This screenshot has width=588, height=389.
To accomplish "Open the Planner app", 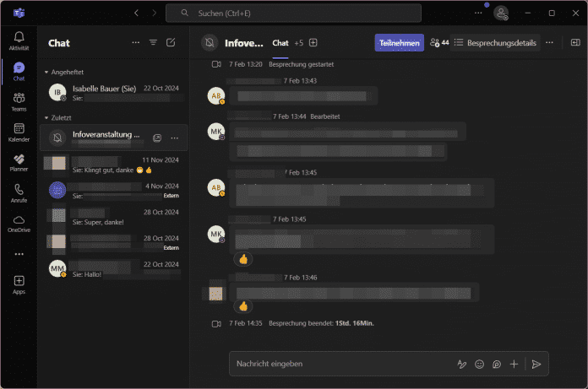I will 19,163.
